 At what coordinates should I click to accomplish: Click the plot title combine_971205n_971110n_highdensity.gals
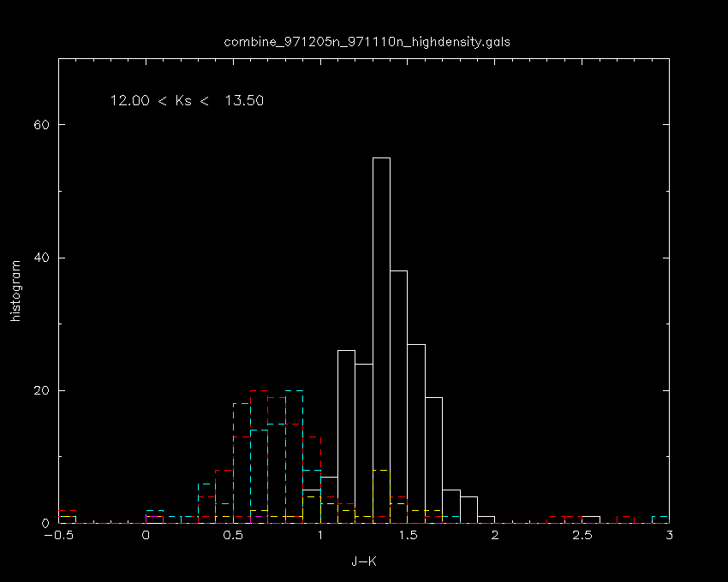[x=367, y=42]
